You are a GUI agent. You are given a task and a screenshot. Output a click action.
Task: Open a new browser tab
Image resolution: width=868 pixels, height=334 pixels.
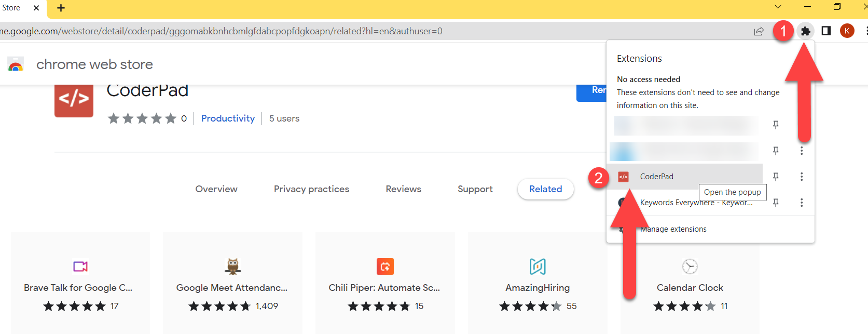pyautogui.click(x=61, y=8)
